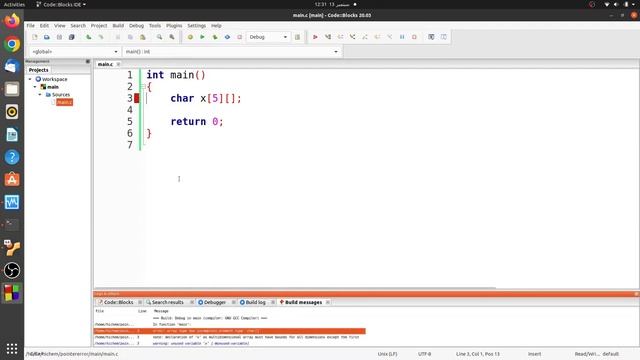This screenshot has width=640, height=360.
Task: Open the Find magnifier tool
Action: (160, 37)
